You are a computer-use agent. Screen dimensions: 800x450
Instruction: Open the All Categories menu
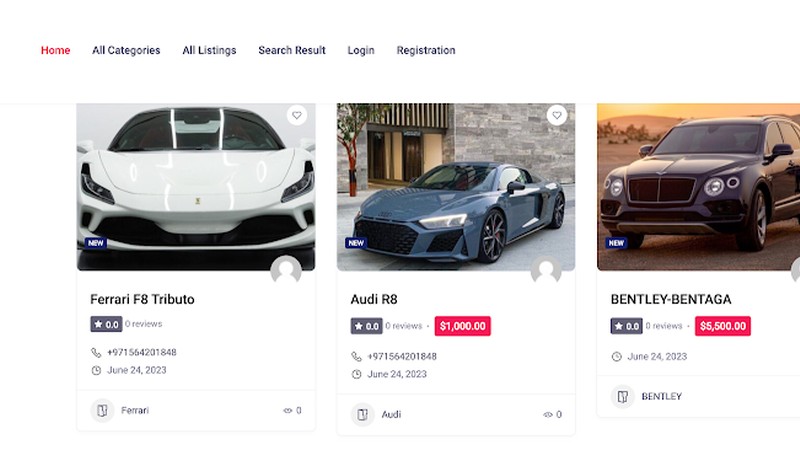coord(126,50)
